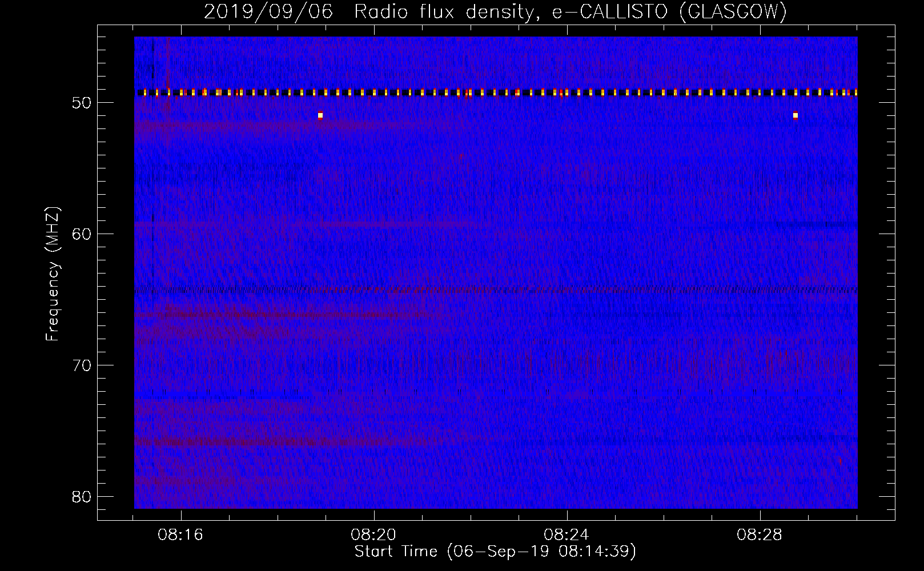The image size is (924, 571).
Task: Click the 70 frequency tick label
Action: 82,365
